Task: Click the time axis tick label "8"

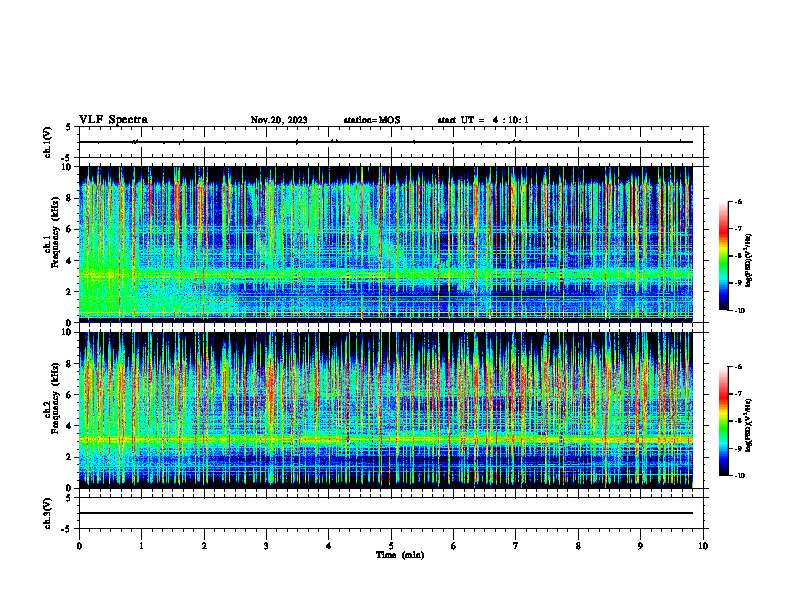Action: [x=578, y=546]
